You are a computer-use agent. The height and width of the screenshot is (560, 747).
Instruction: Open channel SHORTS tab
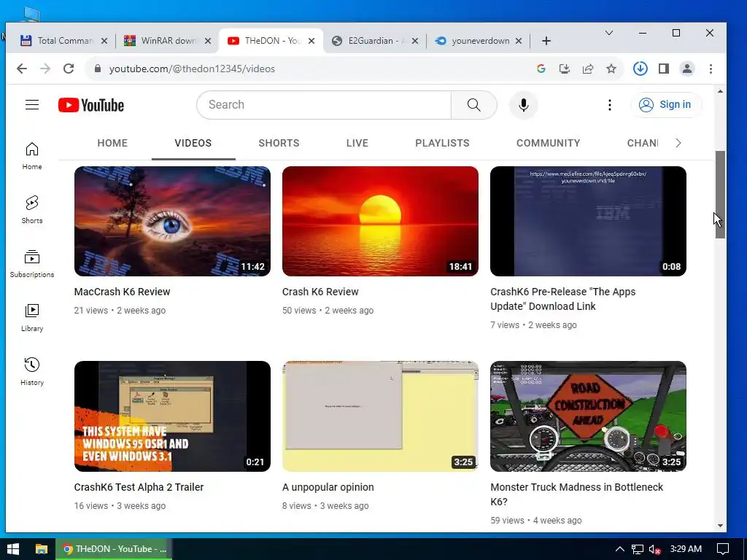point(279,143)
